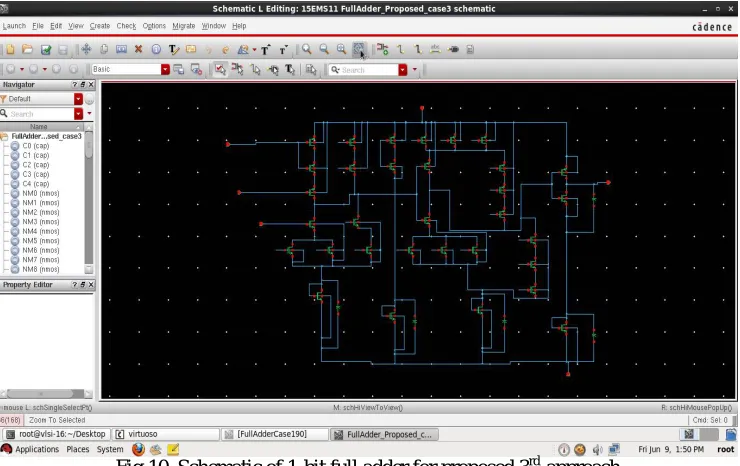Open the Create menu
Screen dimensions: 740x466
point(100,26)
